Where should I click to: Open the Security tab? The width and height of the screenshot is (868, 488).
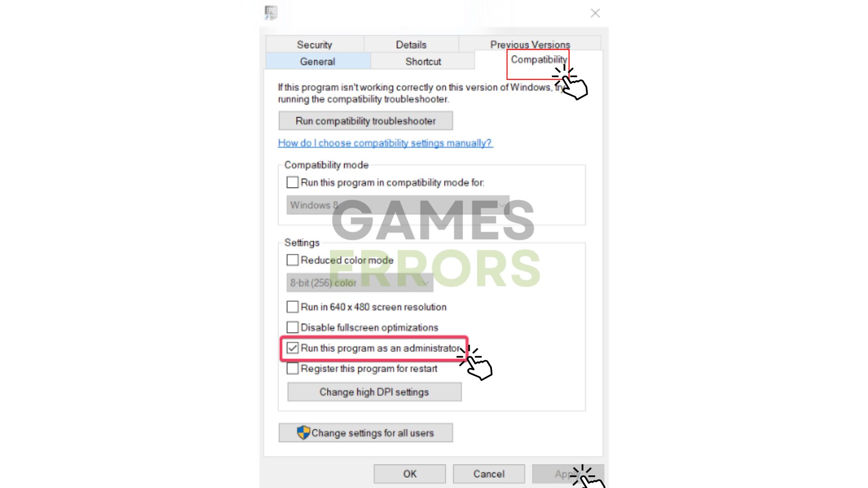tap(315, 44)
